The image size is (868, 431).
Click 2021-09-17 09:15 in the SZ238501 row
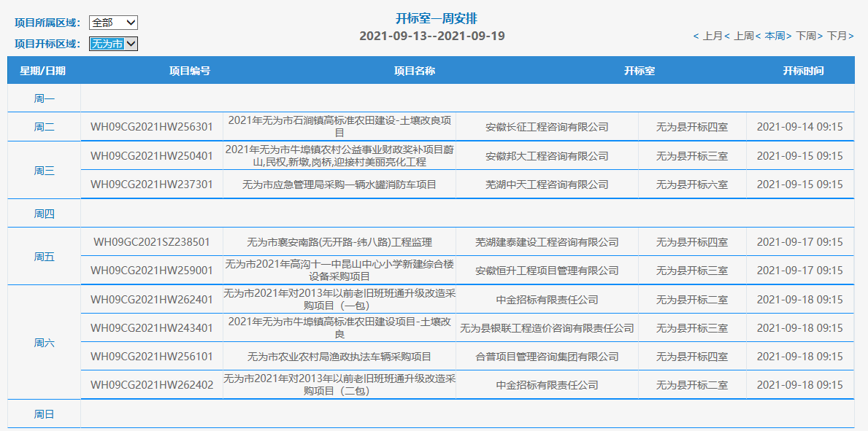[x=799, y=242]
